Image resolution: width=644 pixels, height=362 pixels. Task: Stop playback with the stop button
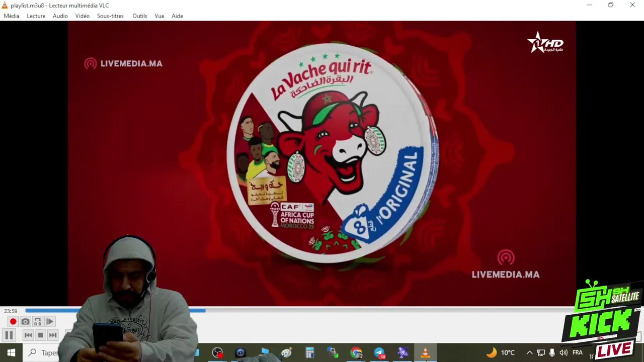(40, 335)
